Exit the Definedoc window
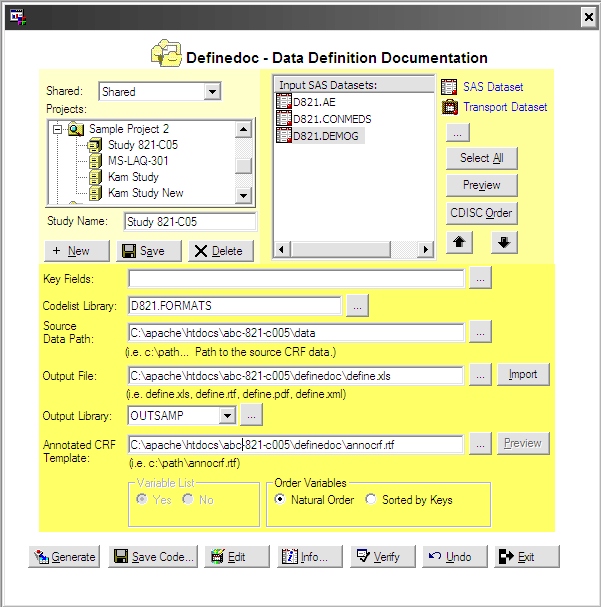This screenshot has width=601, height=607. [527, 557]
